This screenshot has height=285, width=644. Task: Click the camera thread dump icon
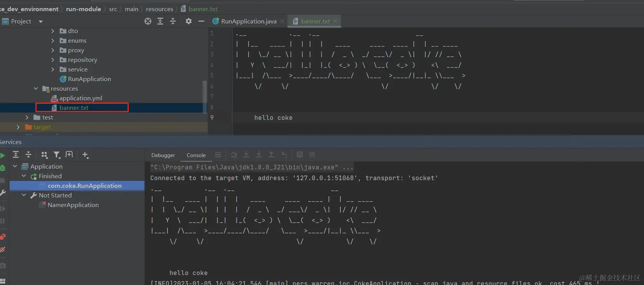point(3,265)
